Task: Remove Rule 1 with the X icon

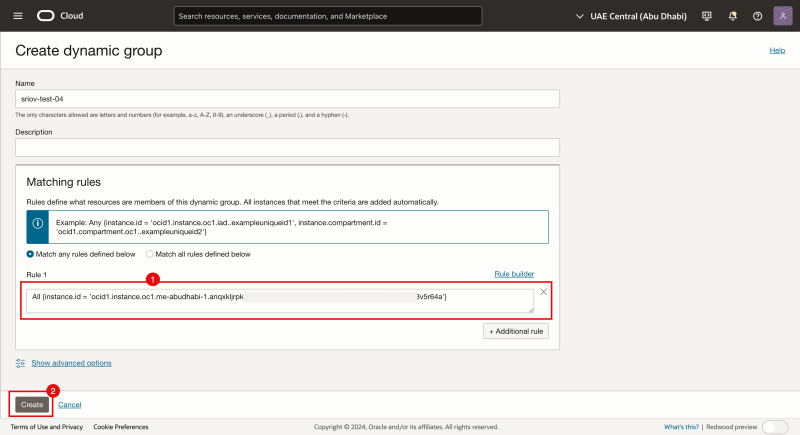Action: [x=543, y=291]
